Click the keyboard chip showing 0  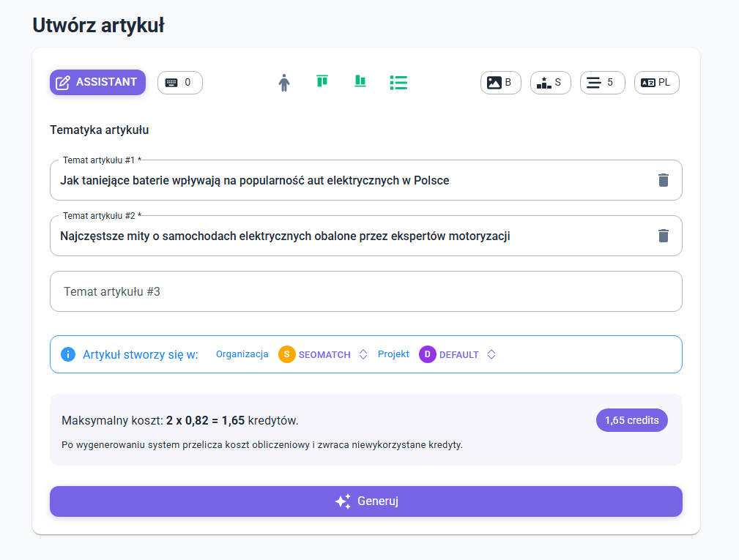(179, 83)
